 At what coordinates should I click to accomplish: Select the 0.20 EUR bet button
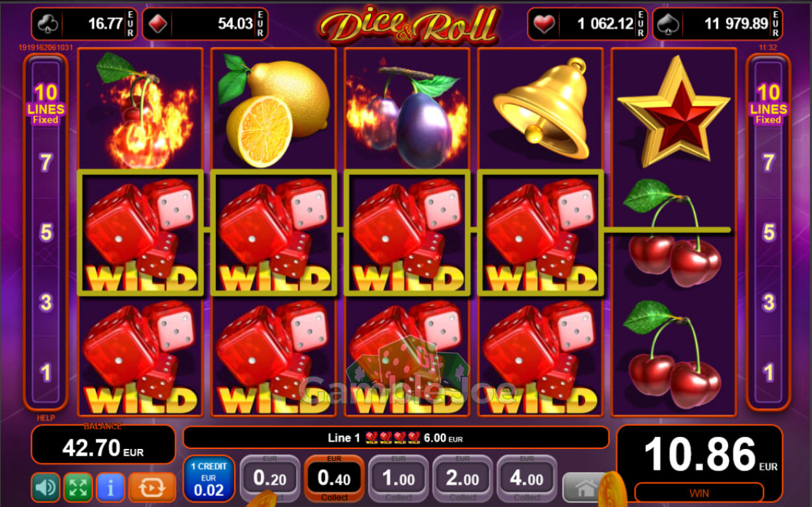(270, 479)
